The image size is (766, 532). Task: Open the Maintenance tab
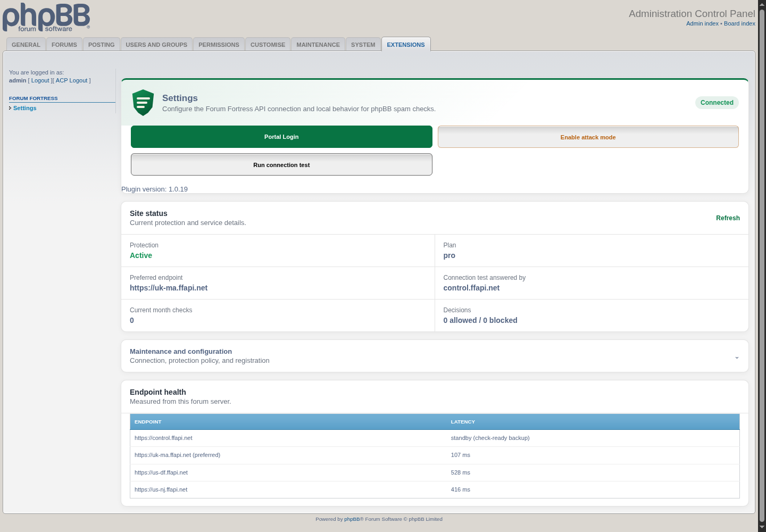pos(318,45)
